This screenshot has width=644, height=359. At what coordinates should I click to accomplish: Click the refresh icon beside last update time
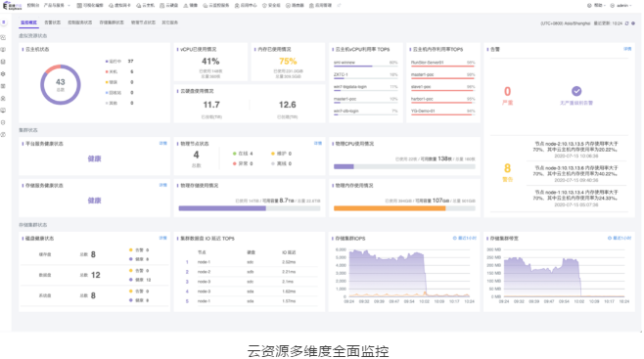tap(626, 23)
